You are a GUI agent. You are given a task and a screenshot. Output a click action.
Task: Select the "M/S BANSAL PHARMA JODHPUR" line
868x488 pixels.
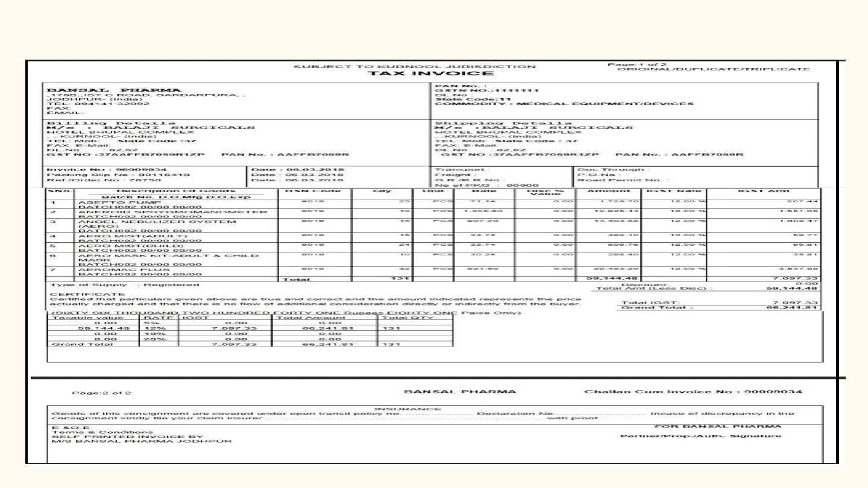coord(142,441)
